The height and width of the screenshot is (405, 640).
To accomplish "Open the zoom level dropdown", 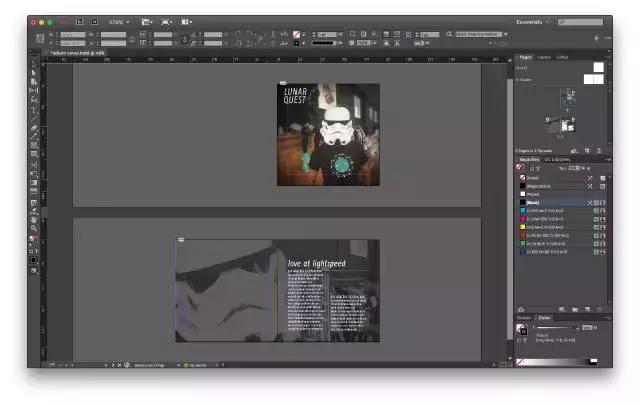I will [118, 20].
